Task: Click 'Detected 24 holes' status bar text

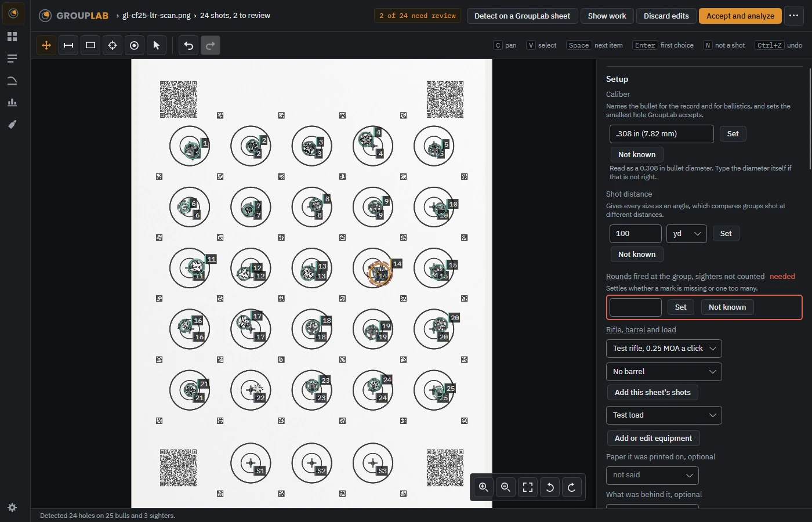Action: tap(107, 516)
